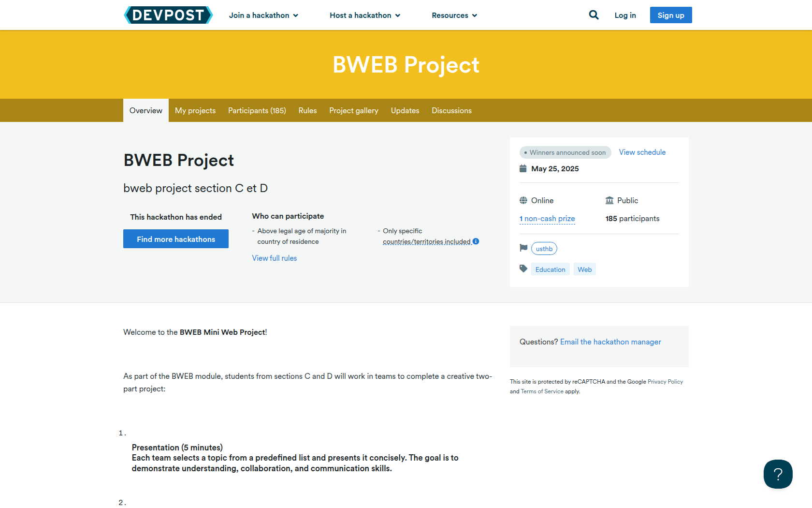This screenshot has height=508, width=812.
Task: Select the usthb tag pill
Action: point(544,249)
